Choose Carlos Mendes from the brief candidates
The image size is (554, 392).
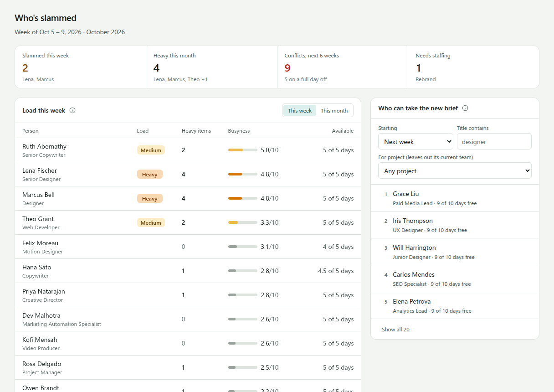coord(455,279)
